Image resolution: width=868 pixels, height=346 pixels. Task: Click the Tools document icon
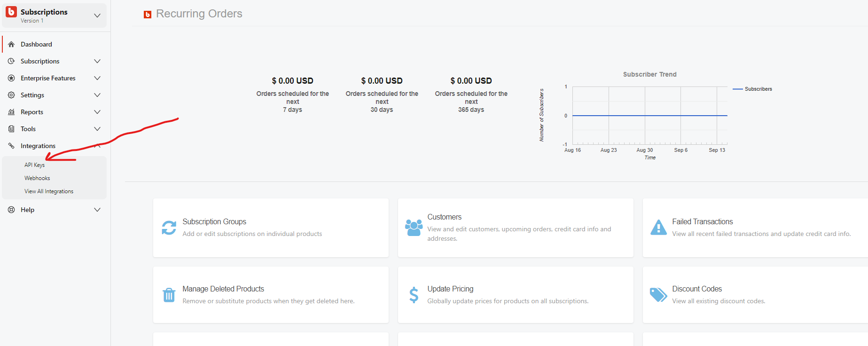click(x=11, y=129)
